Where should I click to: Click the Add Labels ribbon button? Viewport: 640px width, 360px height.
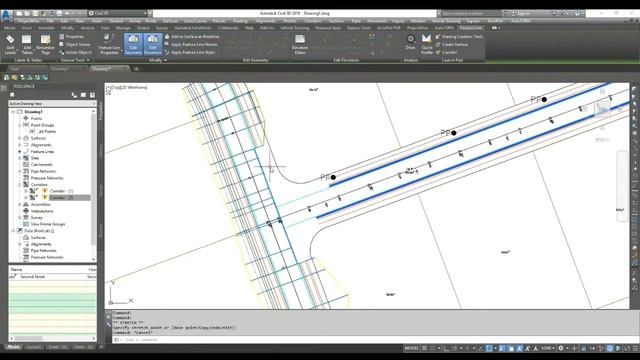pos(10,44)
